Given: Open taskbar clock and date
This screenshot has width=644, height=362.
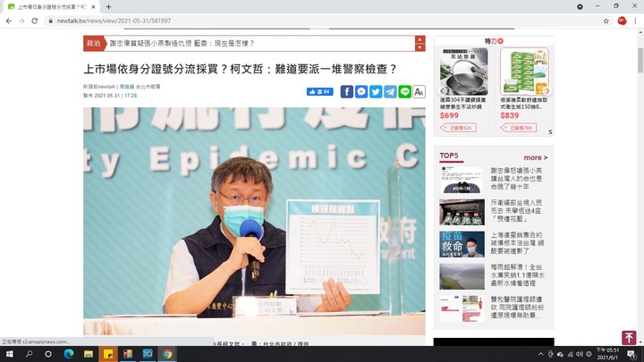Looking at the screenshot, I should pos(607,354).
